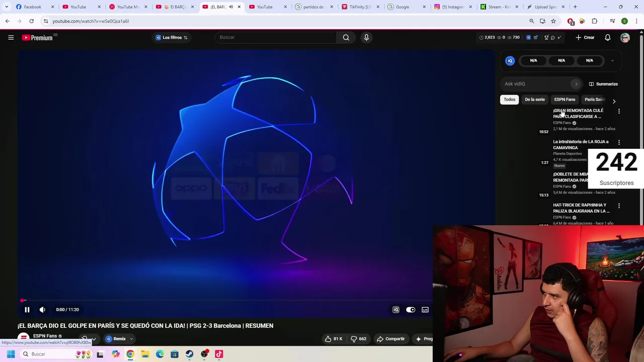The image size is (644, 362).
Task: Click the blue vidIQ score badge
Action: [x=510, y=60]
